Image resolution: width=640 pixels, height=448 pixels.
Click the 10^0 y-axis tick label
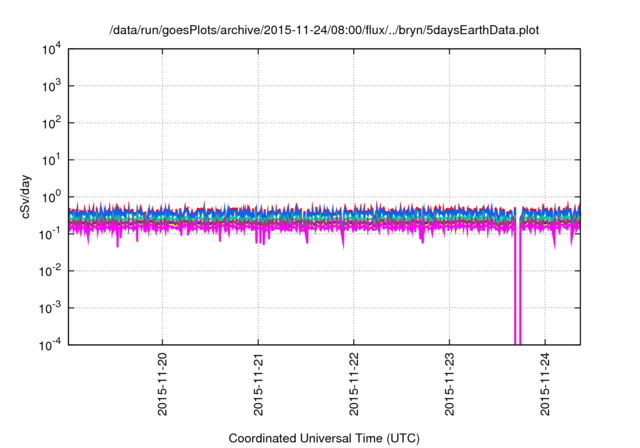[x=52, y=197]
